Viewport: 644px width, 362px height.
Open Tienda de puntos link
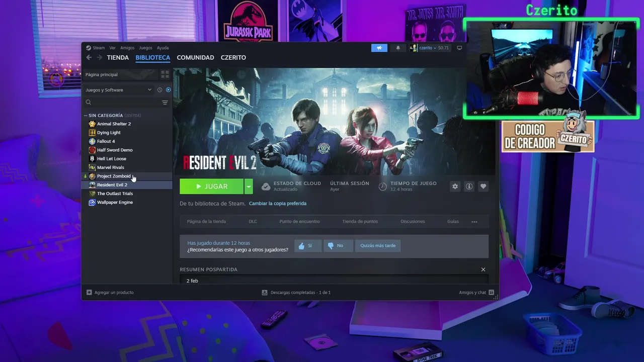tap(360, 221)
